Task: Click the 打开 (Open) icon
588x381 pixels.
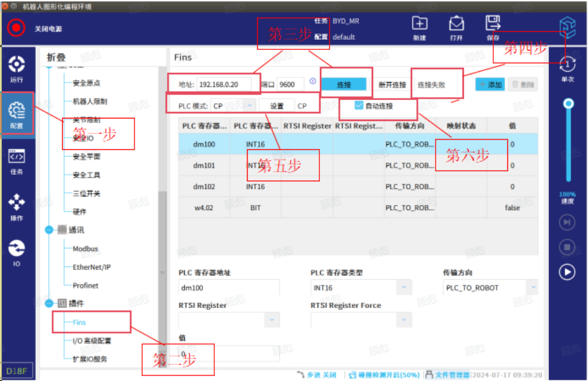Action: click(456, 28)
